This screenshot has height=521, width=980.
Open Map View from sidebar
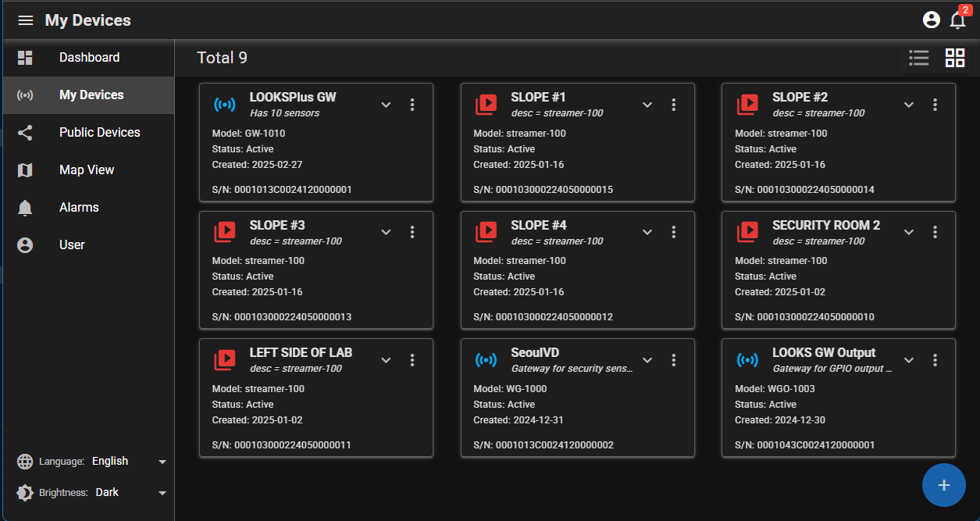[x=88, y=170]
